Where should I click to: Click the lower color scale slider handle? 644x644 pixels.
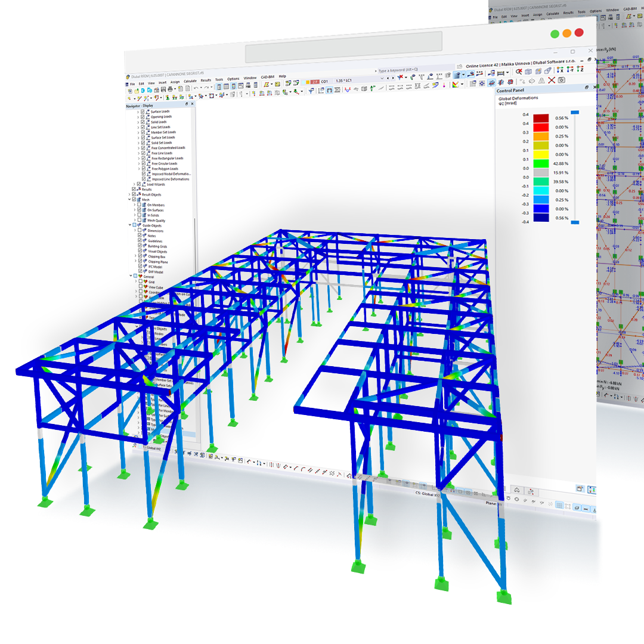(575, 222)
